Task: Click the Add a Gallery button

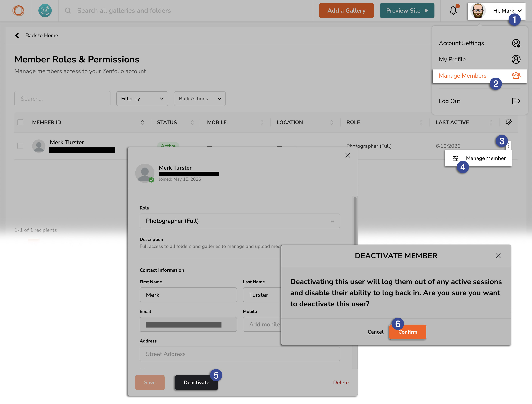Action: 346,11
